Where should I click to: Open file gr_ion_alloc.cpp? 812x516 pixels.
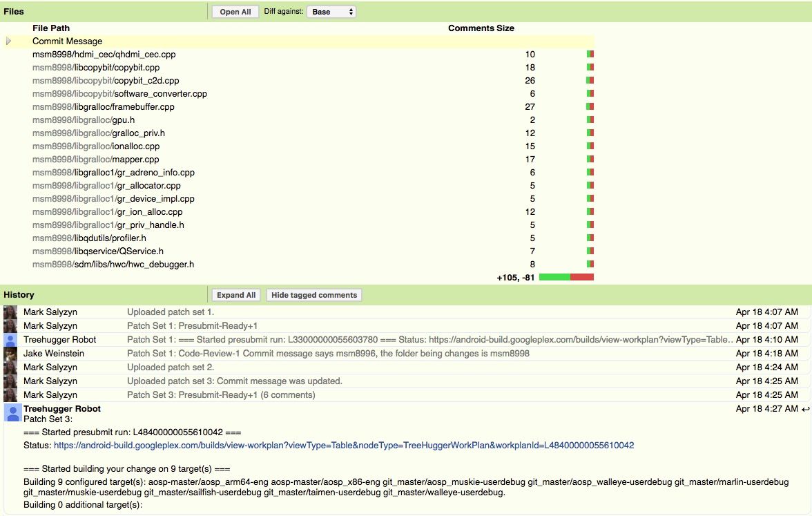(107, 212)
